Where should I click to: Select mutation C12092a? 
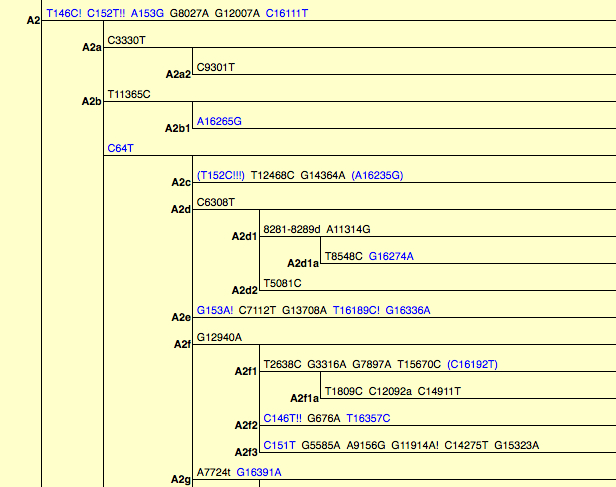tap(390, 392)
